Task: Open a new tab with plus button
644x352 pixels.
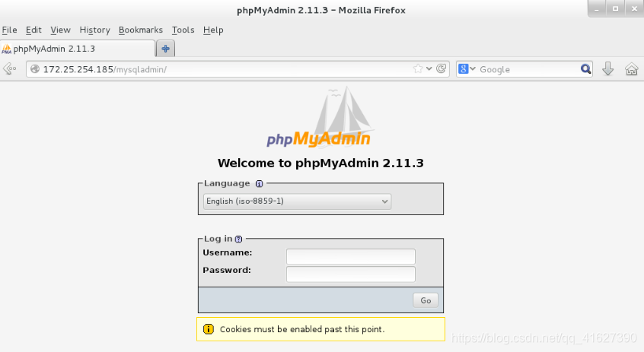Action: 165,49
